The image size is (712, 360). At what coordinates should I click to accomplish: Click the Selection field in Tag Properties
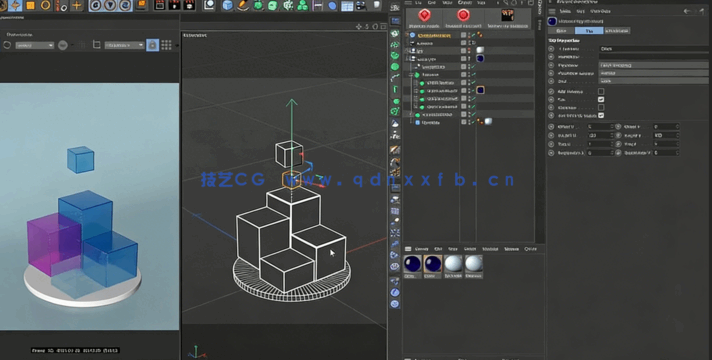(653, 57)
